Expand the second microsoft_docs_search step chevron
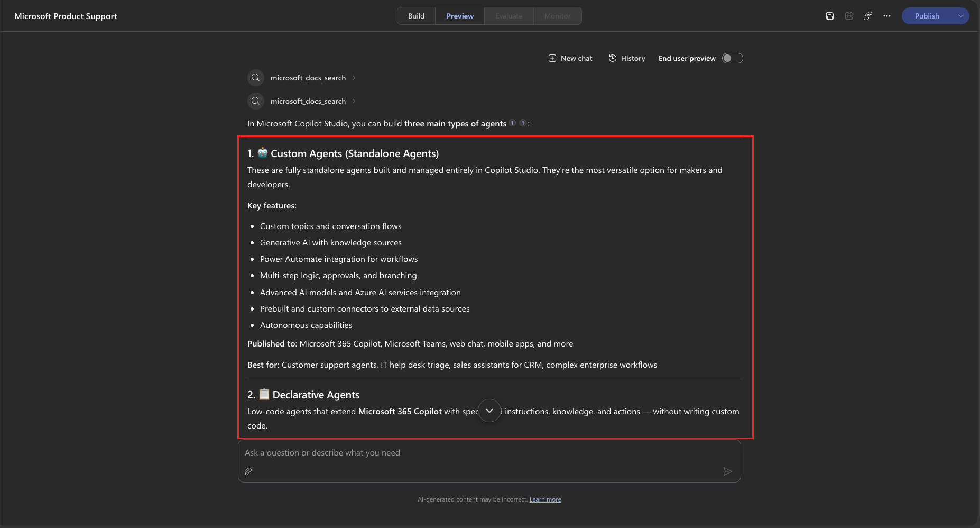The width and height of the screenshot is (980, 528). (x=354, y=101)
